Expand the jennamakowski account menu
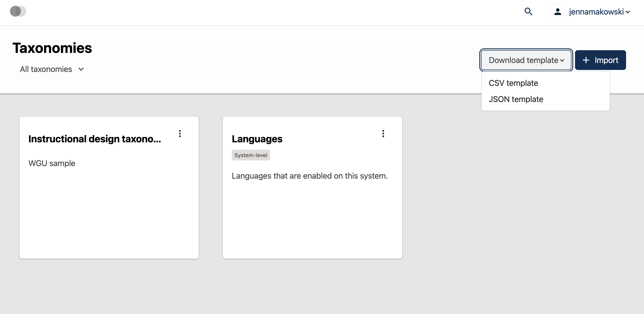Screen dimensions: 644x314 (599, 12)
